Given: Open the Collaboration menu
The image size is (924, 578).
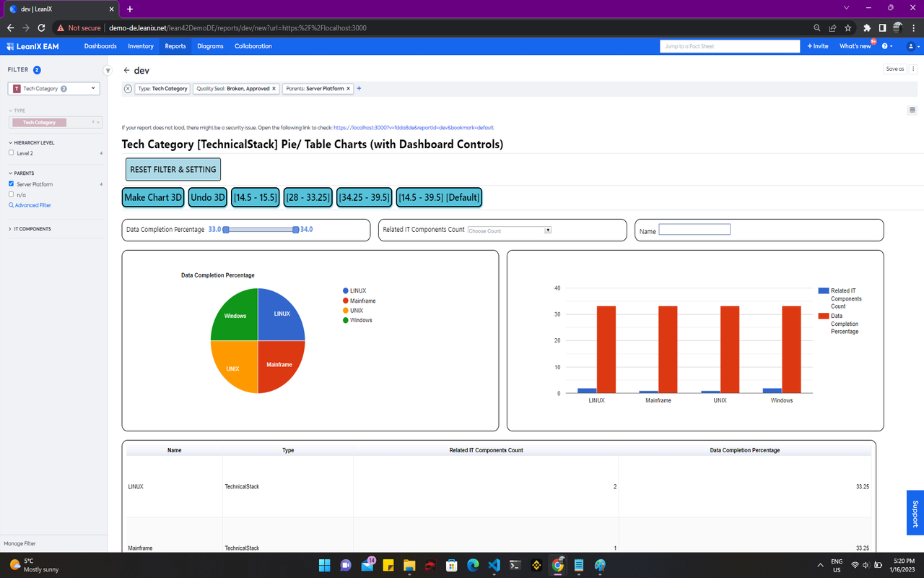Looking at the screenshot, I should tap(253, 46).
